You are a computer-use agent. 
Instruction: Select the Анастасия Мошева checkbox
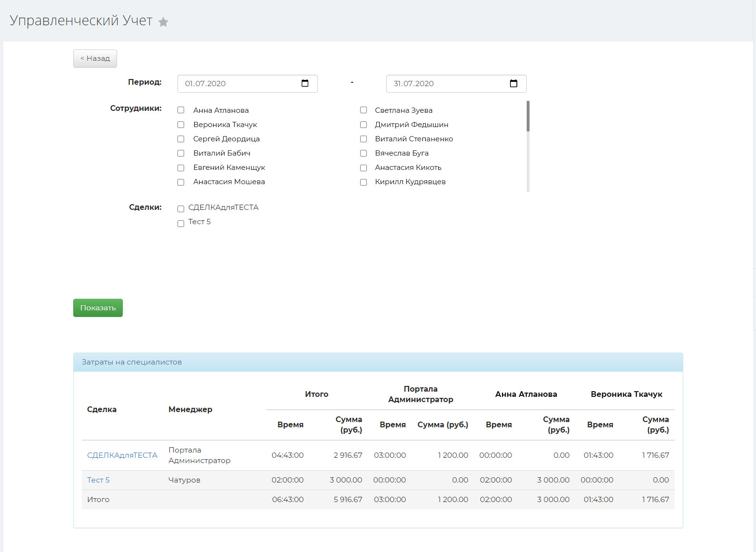tap(181, 182)
